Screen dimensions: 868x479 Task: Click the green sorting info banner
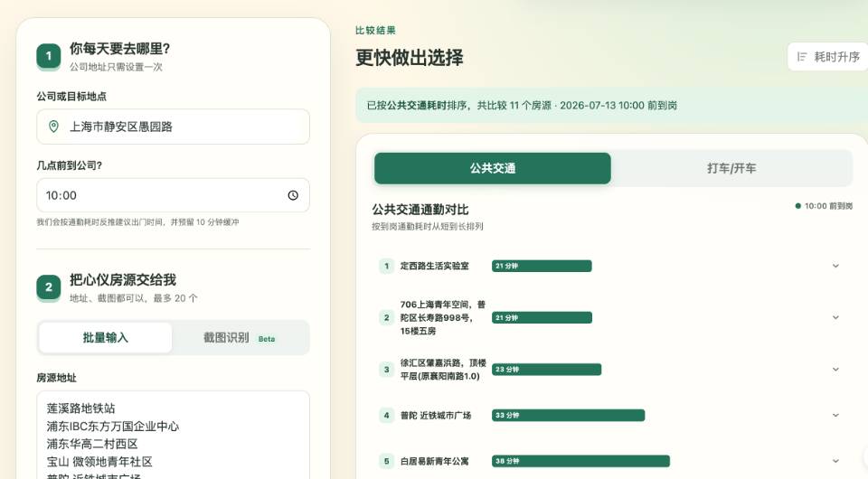click(x=612, y=105)
